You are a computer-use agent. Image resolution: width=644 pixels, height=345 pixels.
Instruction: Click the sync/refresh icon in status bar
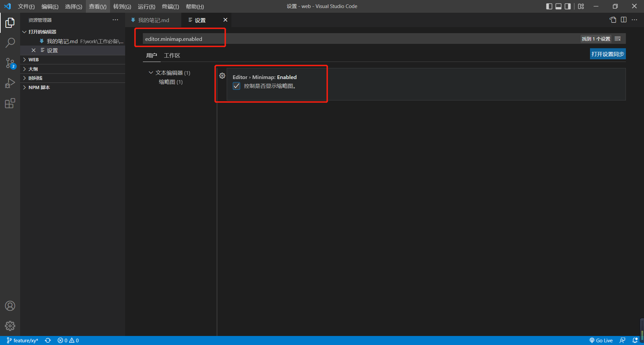[x=48, y=340]
